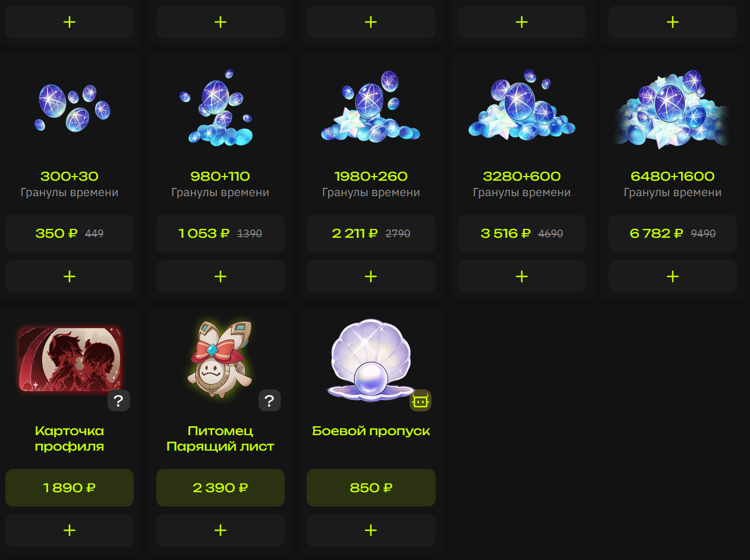Click the plus under Боевой пропуск
Viewport: 750px width, 560px height.
[371, 530]
